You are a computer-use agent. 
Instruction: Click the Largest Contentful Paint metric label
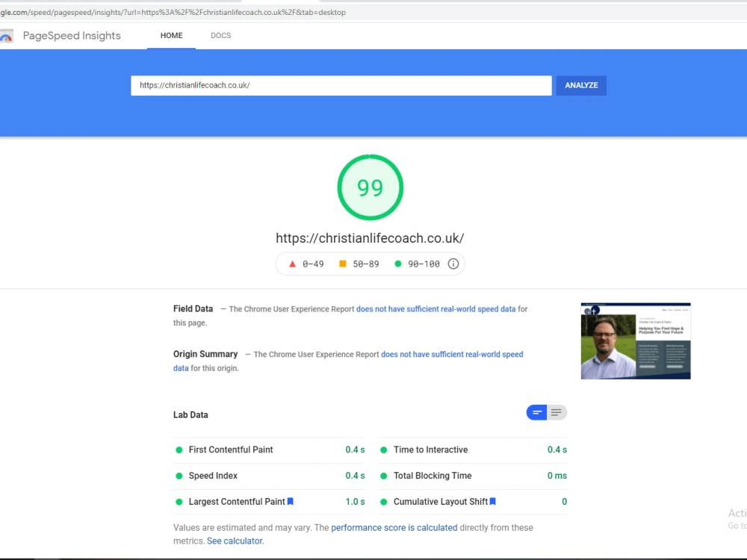pyautogui.click(x=237, y=502)
